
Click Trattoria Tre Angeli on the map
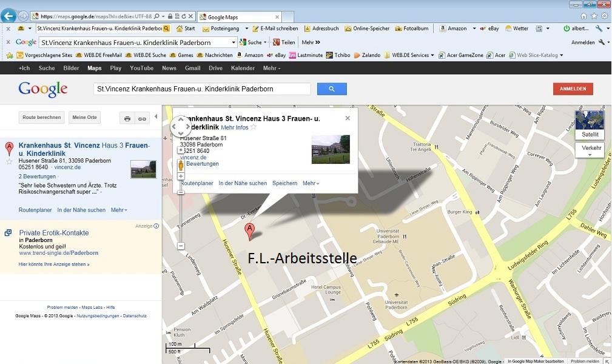coord(424,147)
